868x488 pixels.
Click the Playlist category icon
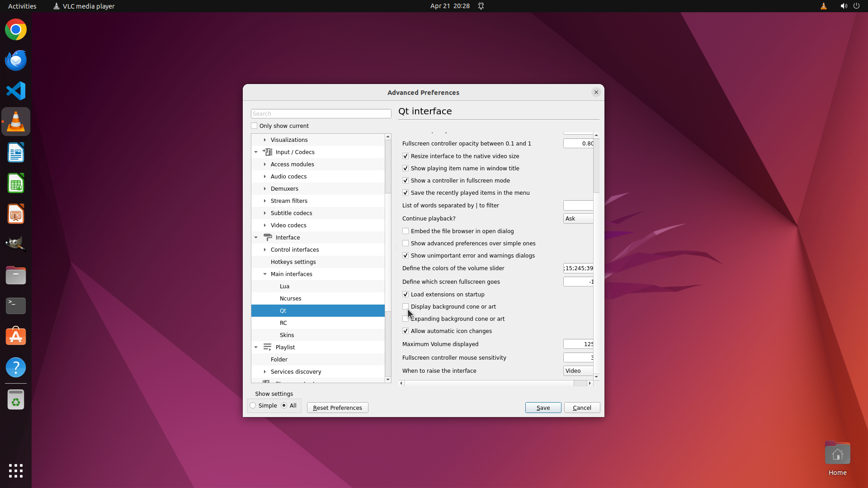tap(268, 347)
